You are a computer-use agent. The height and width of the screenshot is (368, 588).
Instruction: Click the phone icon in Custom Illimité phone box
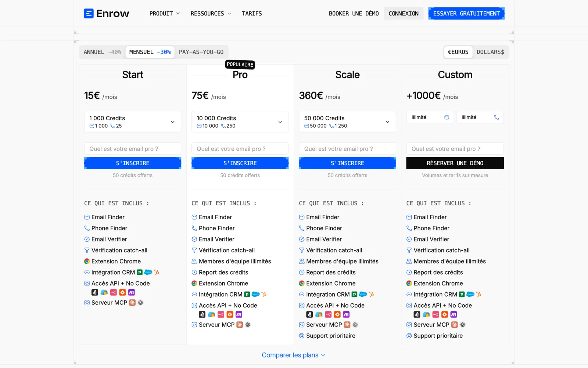click(x=496, y=117)
